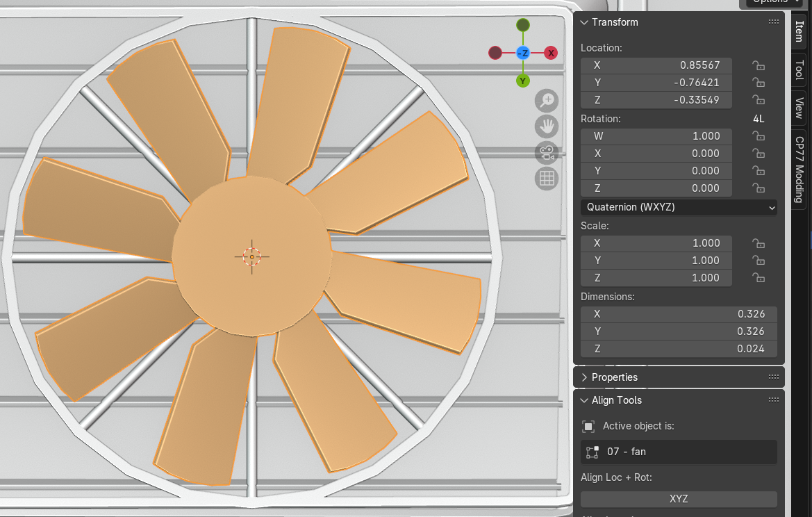Toggle camera view icon
The width and height of the screenshot is (812, 517).
(x=547, y=153)
